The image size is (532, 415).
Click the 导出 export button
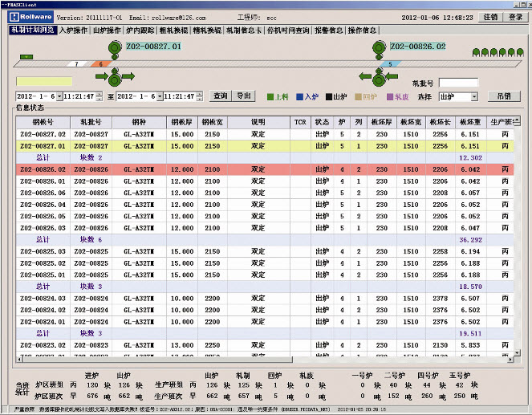[243, 96]
